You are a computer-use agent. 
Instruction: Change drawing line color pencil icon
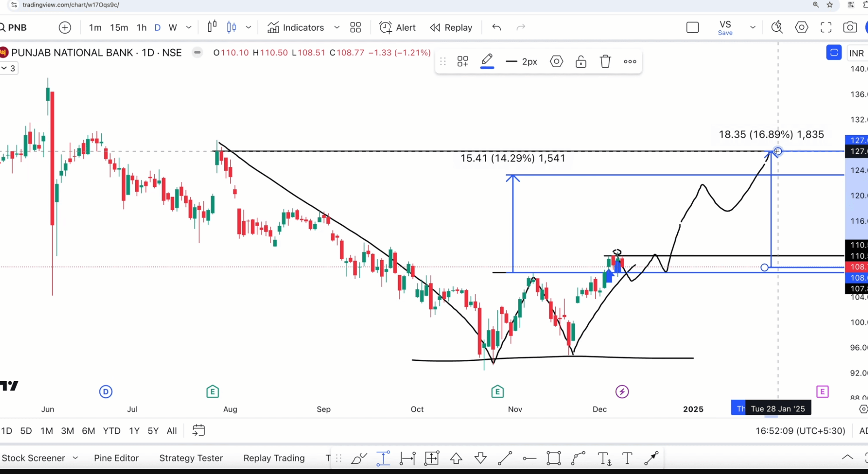(x=487, y=61)
